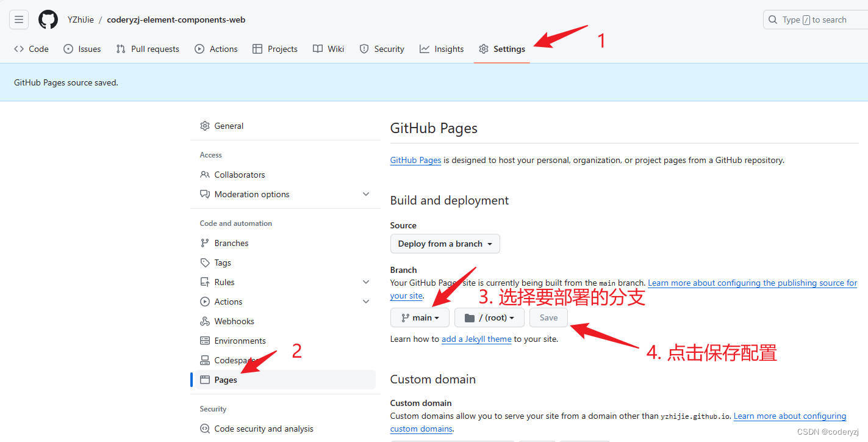Click the people icon beside Collaborators
Image resolution: width=868 pixels, height=442 pixels.
(205, 175)
